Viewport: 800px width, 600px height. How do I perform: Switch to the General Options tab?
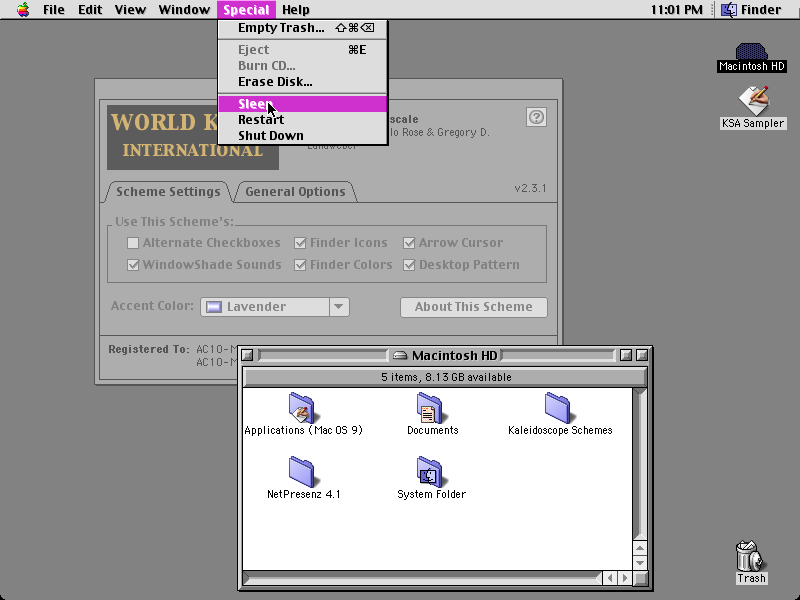295,192
